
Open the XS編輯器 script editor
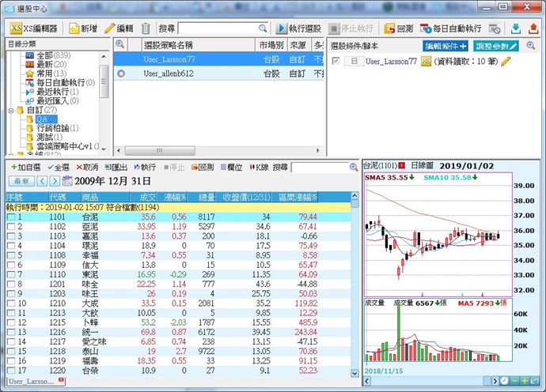[x=33, y=28]
